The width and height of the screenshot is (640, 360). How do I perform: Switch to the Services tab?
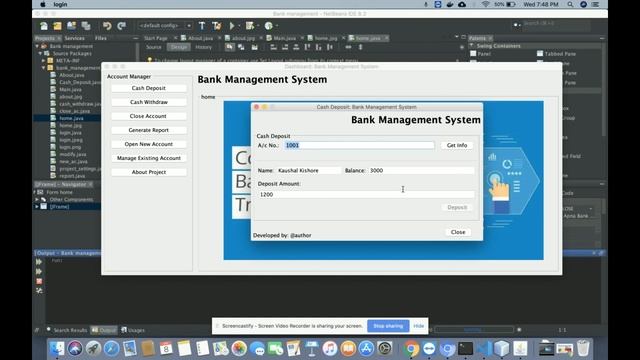(74, 38)
